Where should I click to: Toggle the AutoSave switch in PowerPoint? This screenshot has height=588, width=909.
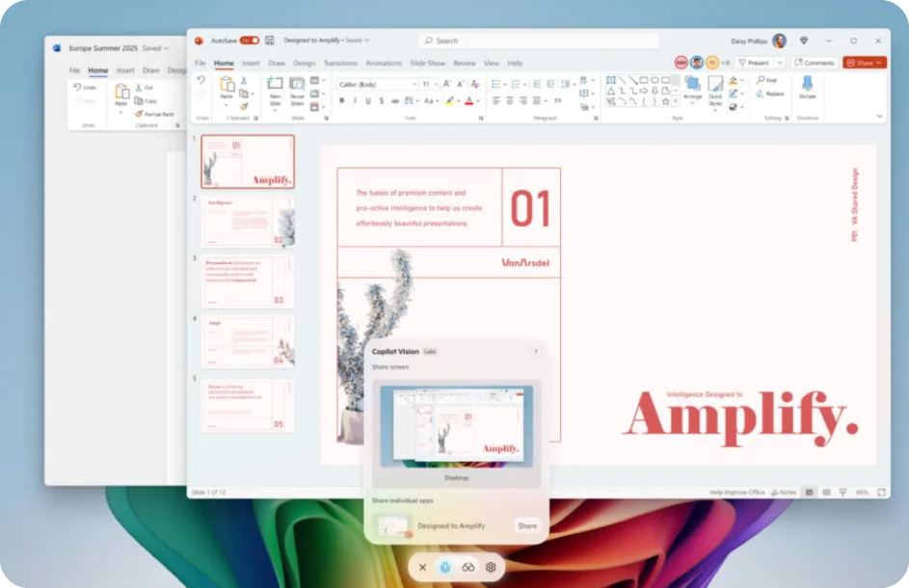[250, 40]
